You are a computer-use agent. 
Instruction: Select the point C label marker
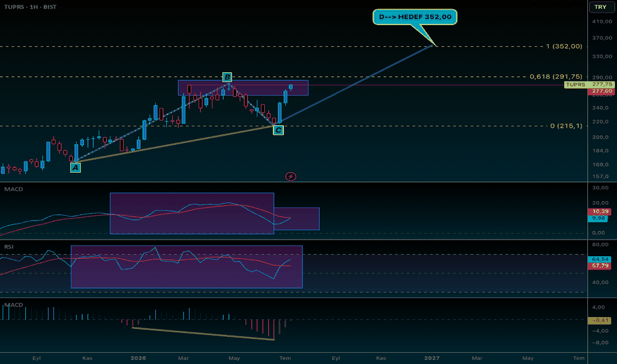pyautogui.click(x=278, y=130)
